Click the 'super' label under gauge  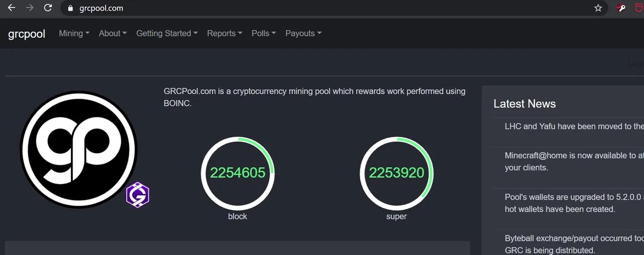[x=396, y=216]
